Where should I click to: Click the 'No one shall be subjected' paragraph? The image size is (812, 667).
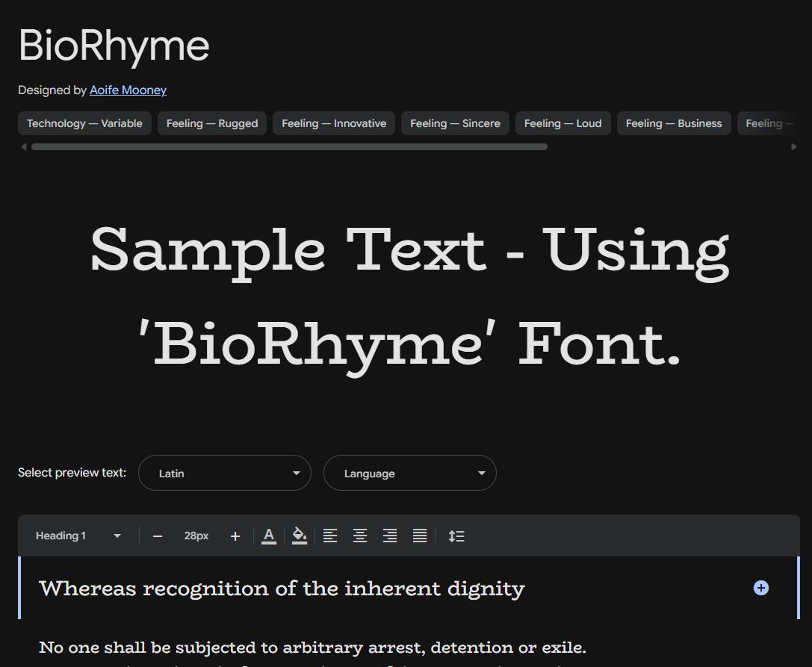pyautogui.click(x=312, y=648)
